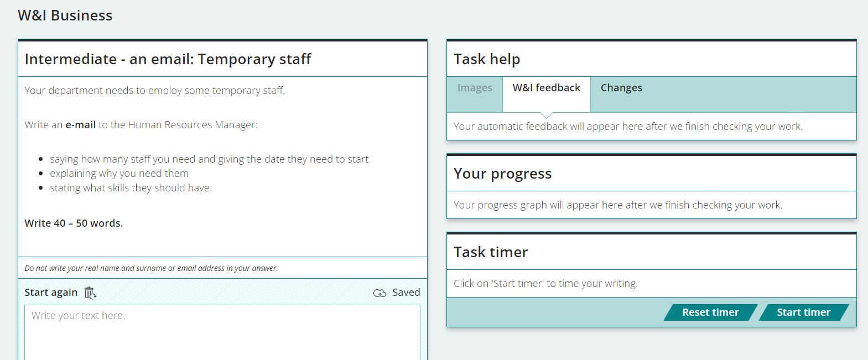Image resolution: width=868 pixels, height=360 pixels.
Task: Focus the 'Write your text here' box
Action: 222,332
